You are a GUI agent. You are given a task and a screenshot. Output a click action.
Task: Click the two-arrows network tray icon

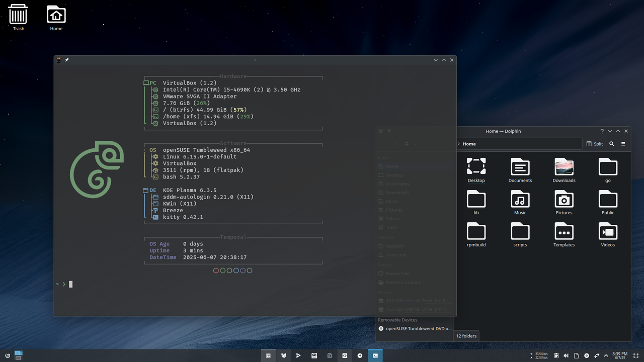(x=597, y=355)
